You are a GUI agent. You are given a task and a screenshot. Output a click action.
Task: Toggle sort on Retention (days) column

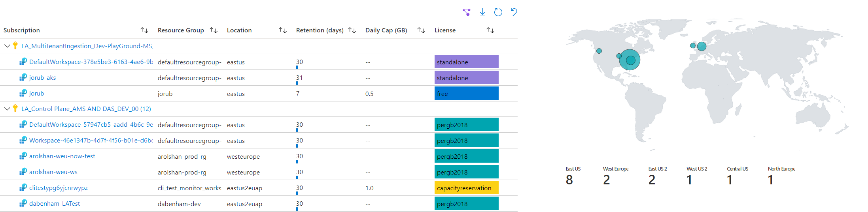352,30
